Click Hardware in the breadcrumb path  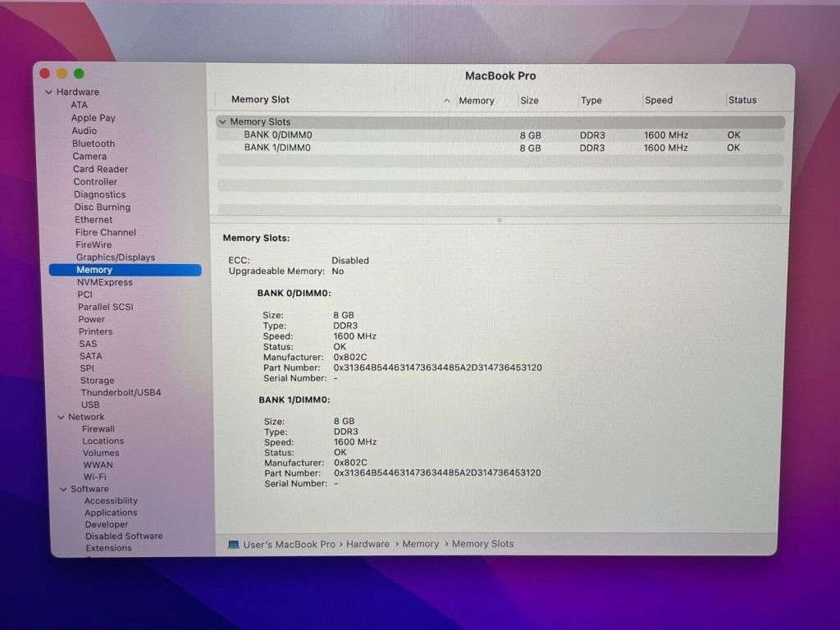coord(367,544)
